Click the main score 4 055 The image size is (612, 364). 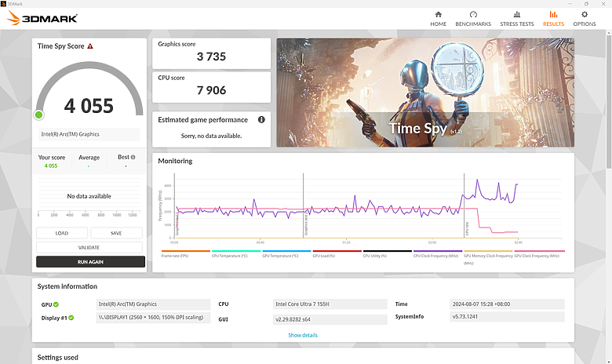[x=89, y=106]
